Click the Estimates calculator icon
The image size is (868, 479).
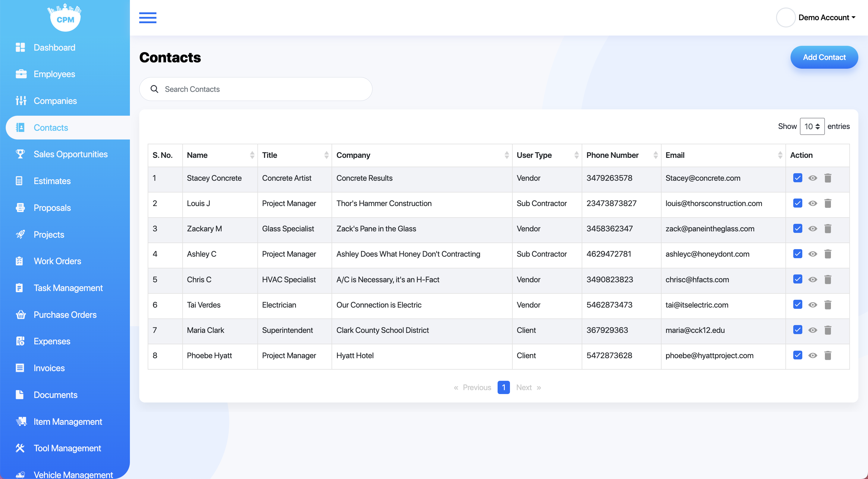[19, 181]
